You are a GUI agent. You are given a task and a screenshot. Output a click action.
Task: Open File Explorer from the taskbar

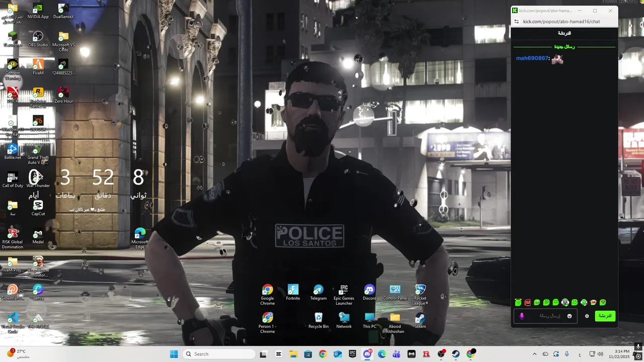[293, 354]
